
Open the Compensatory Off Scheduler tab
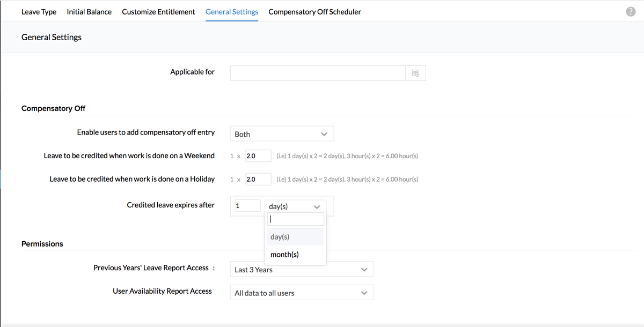coord(314,12)
